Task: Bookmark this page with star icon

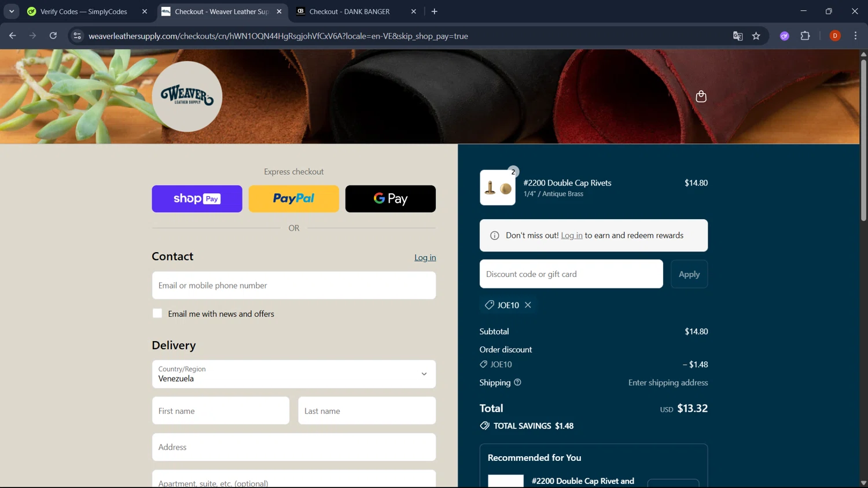Action: 756,36
